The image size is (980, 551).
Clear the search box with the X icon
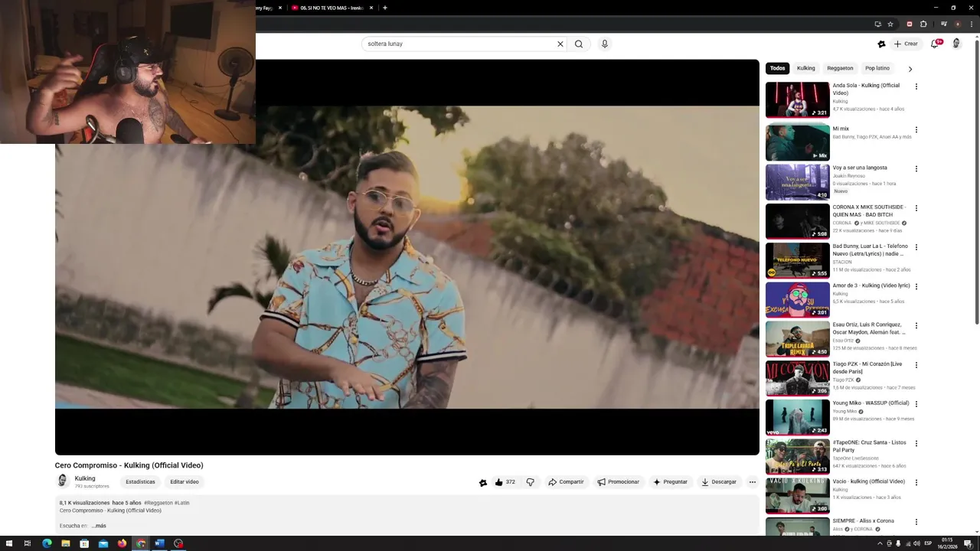tap(560, 44)
